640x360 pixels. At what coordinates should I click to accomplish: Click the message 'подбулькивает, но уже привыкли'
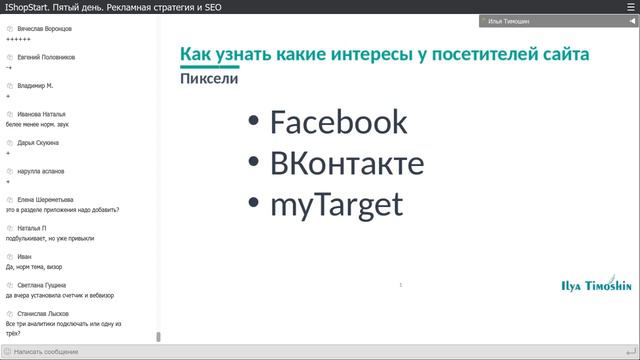pos(50,238)
